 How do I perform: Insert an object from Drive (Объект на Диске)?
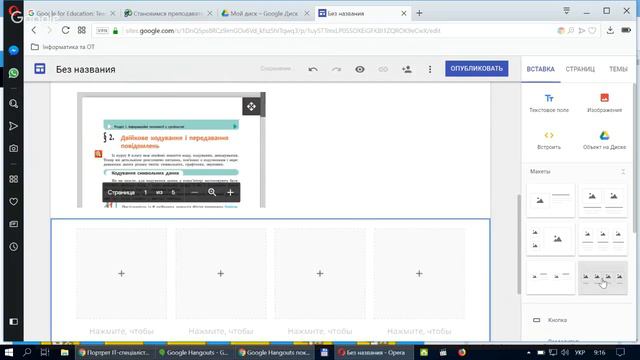[x=604, y=140]
